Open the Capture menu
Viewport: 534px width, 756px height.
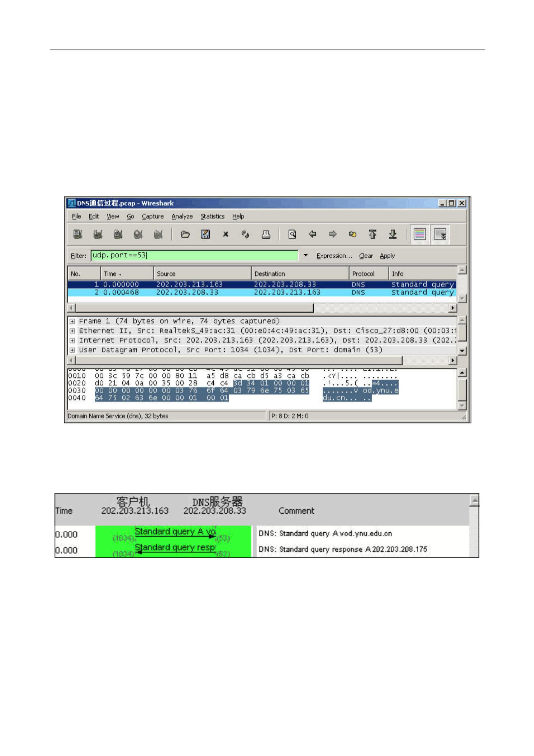click(x=153, y=216)
